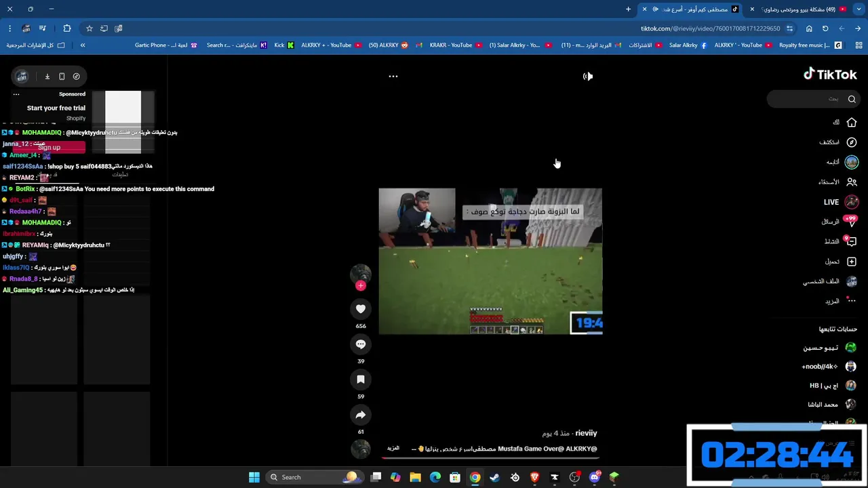The width and height of the screenshot is (868, 488).
Task: Open the Windows Start menu
Action: [254, 477]
